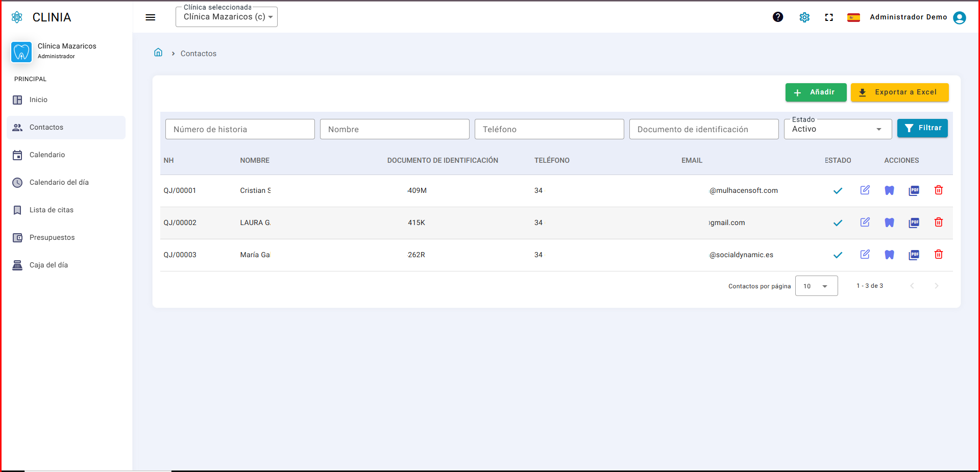
Task: Click the active checkmark for QJ/00002
Action: (838, 223)
